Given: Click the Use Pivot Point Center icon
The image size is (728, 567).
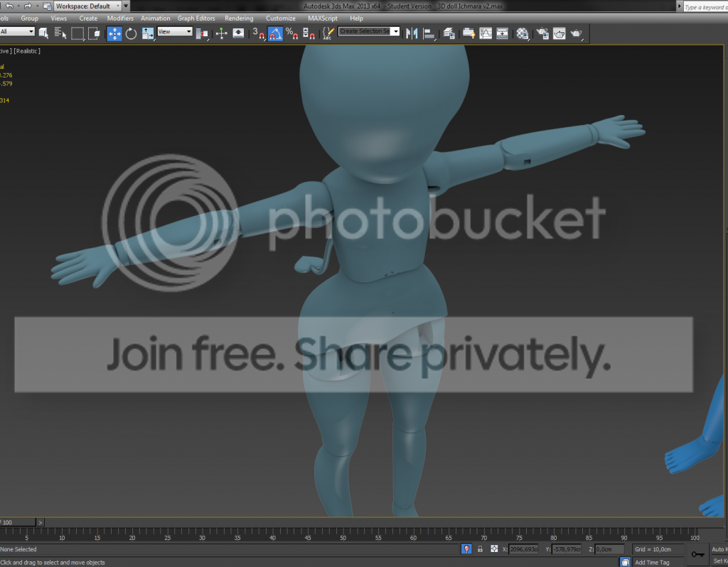Looking at the screenshot, I should coord(201,33).
